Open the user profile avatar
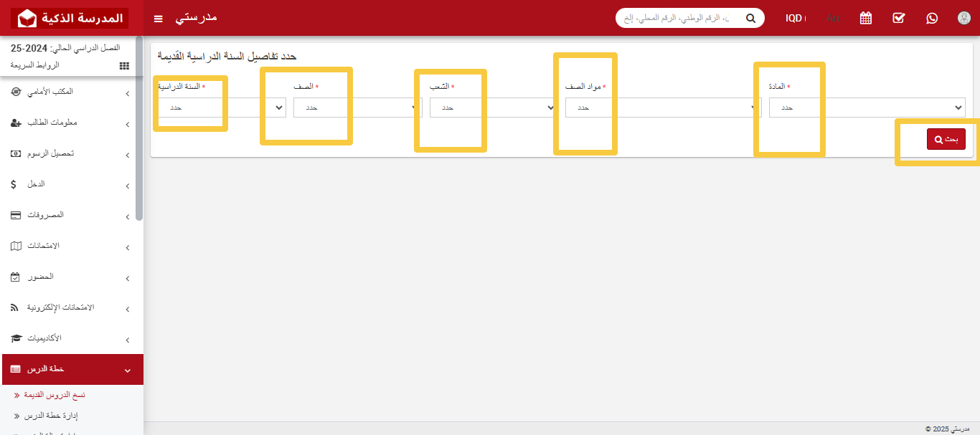The image size is (980, 435). coord(963,18)
